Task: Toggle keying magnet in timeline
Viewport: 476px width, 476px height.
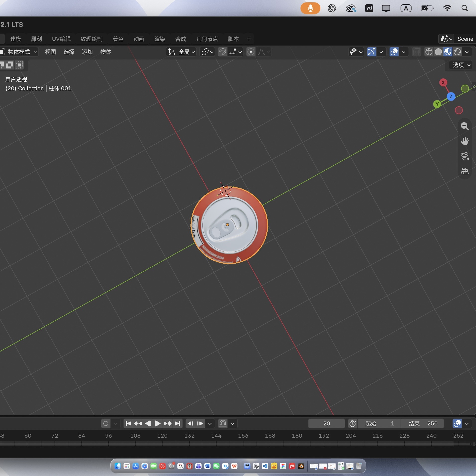Action: coord(223,423)
